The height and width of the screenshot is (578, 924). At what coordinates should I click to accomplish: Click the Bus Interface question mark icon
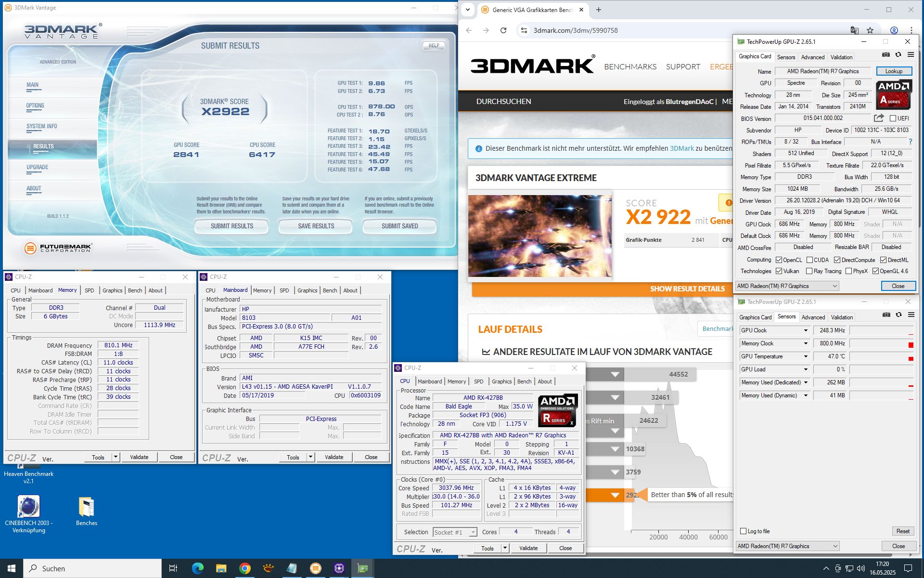point(911,142)
